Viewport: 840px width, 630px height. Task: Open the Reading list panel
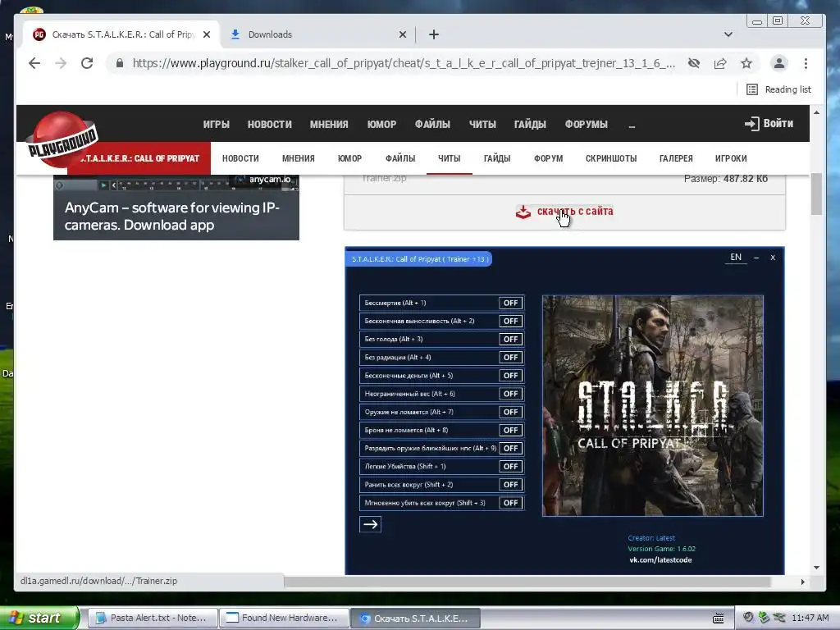point(778,89)
